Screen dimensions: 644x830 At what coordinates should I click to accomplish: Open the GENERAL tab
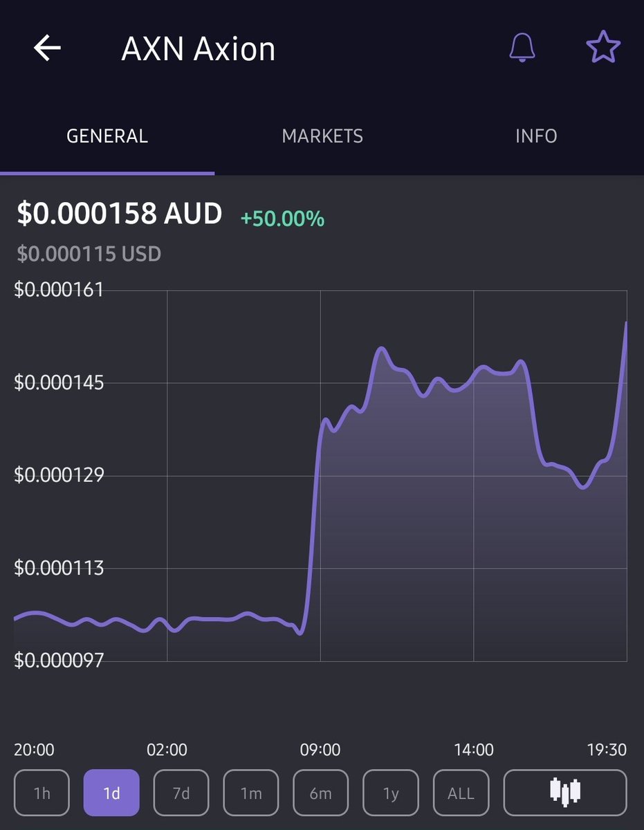coord(107,136)
